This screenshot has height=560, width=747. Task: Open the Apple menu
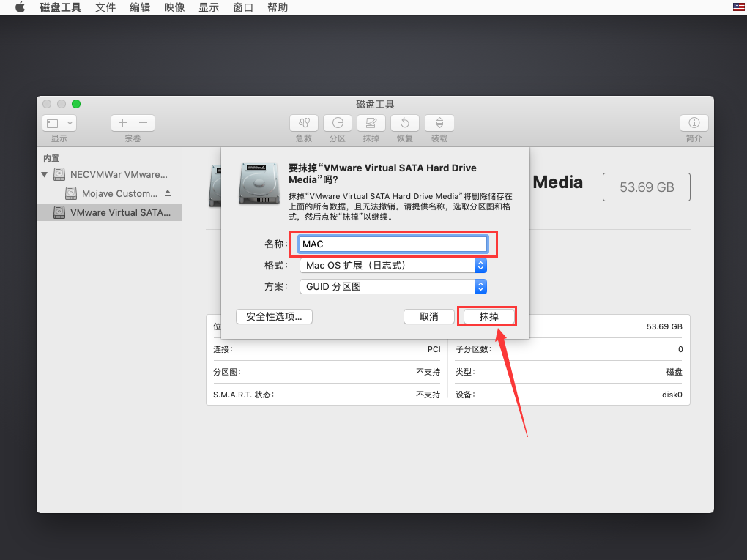[x=20, y=7]
